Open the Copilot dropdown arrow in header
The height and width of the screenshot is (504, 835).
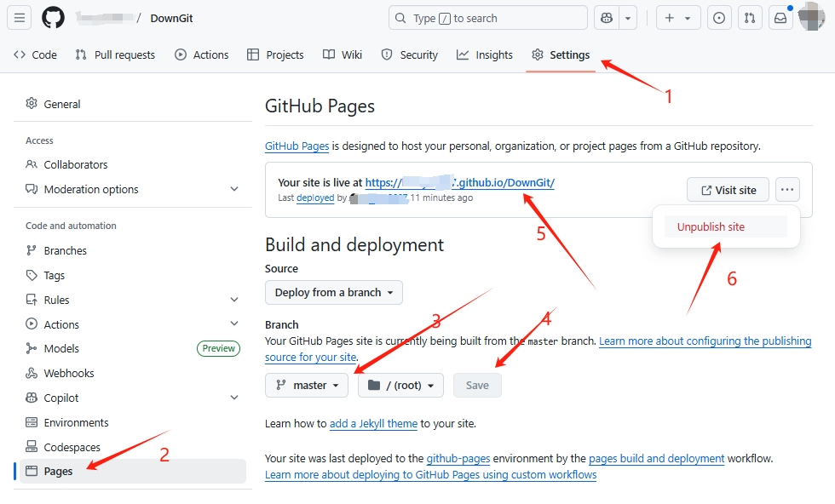click(x=628, y=18)
